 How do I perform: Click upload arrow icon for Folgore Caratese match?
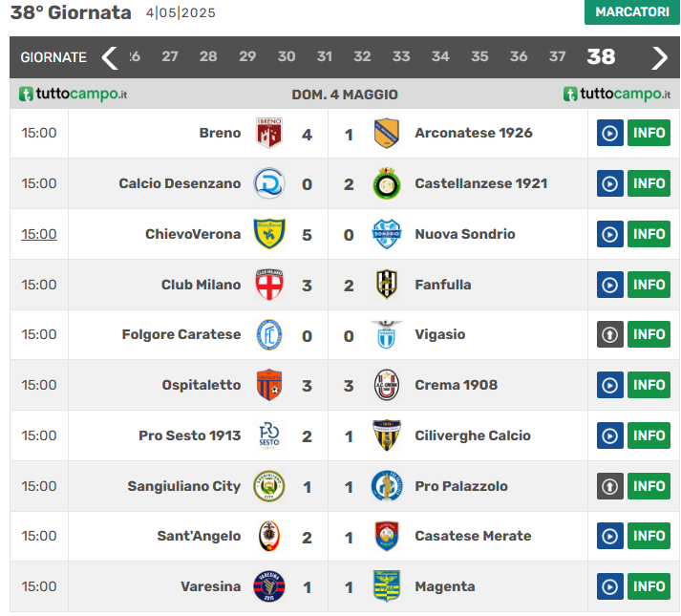click(x=610, y=334)
